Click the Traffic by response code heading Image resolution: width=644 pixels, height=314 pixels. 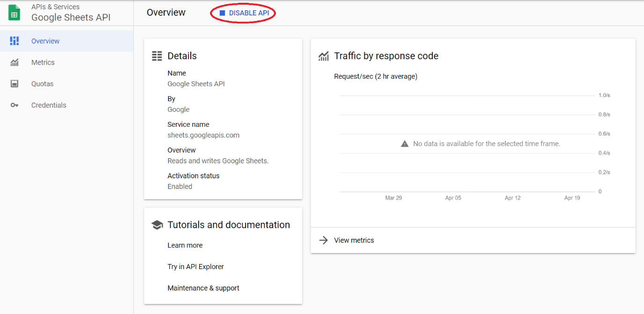click(386, 56)
